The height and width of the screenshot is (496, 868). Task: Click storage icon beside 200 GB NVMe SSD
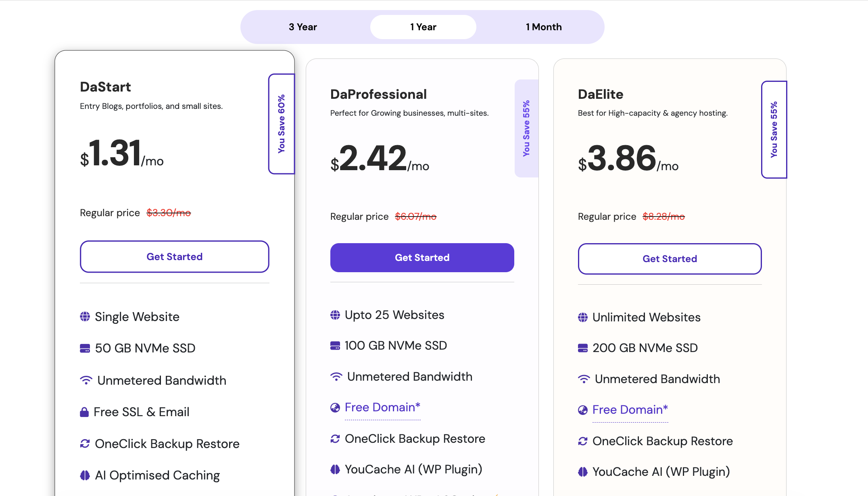(x=583, y=348)
